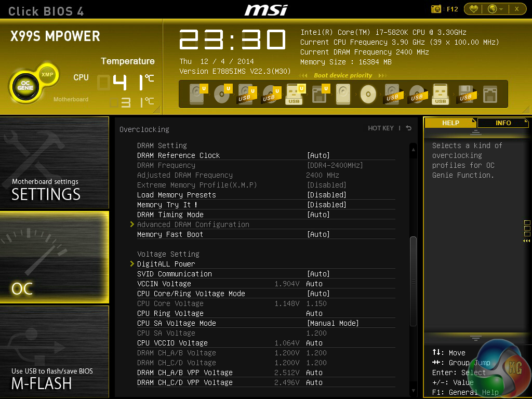Select the UEFI USB CD/DVD boot device
Image resolution: width=532 pixels, height=399 pixels.
(271, 94)
